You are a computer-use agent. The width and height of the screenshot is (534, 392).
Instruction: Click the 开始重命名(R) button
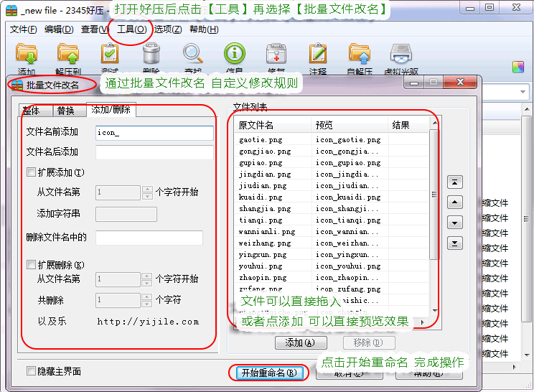(268, 373)
